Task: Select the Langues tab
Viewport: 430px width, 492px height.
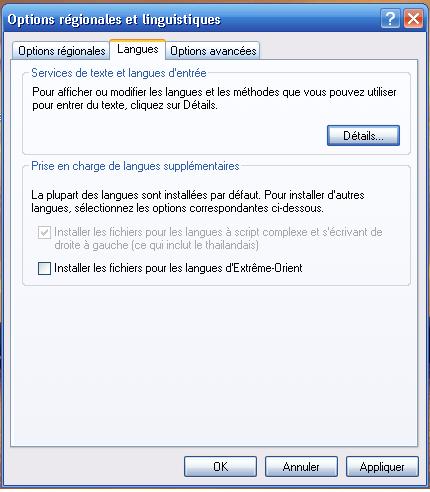Action: (x=138, y=49)
